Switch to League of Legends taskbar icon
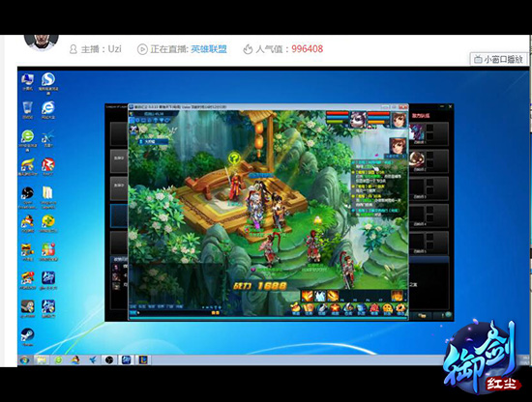 [x=143, y=359]
